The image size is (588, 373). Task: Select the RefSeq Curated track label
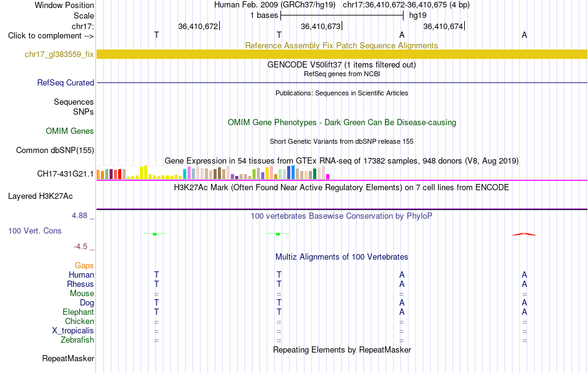point(65,82)
